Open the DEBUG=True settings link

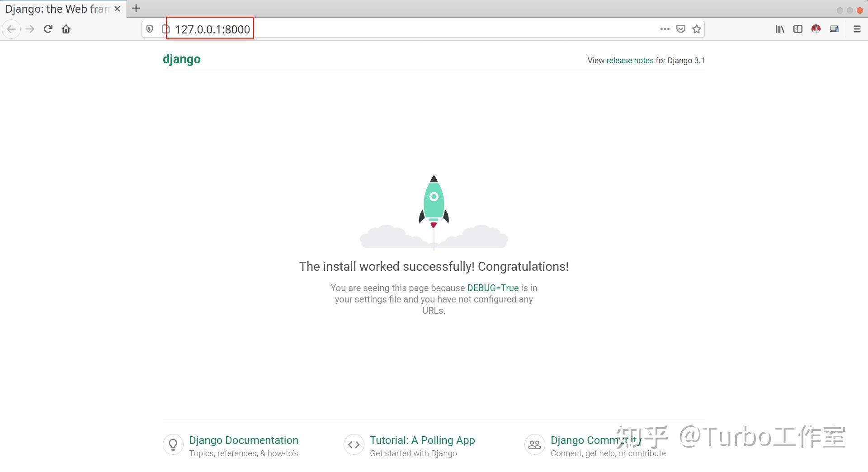pos(493,288)
